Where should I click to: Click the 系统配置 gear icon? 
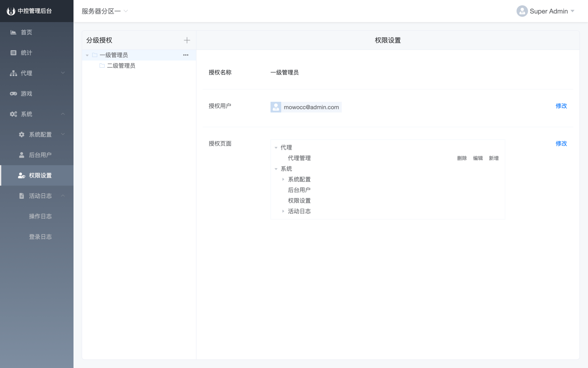[22, 135]
